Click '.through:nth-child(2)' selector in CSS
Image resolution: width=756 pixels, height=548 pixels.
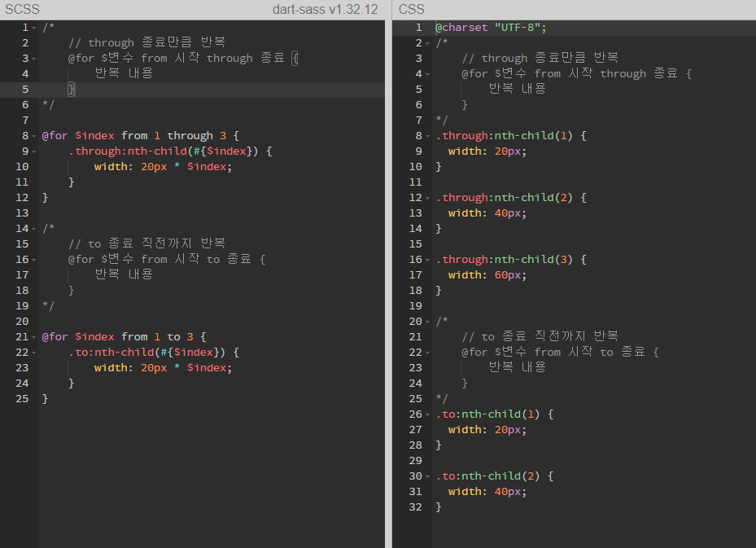click(x=504, y=197)
